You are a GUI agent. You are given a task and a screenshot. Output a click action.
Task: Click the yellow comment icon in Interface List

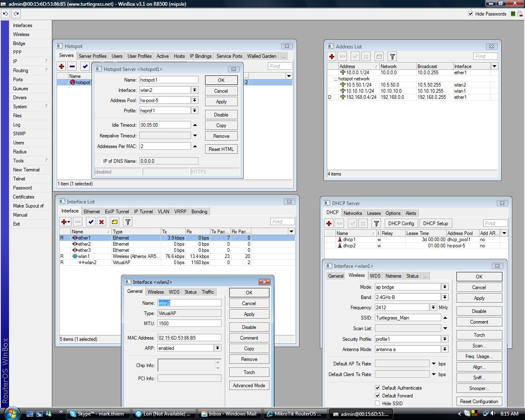click(115, 222)
